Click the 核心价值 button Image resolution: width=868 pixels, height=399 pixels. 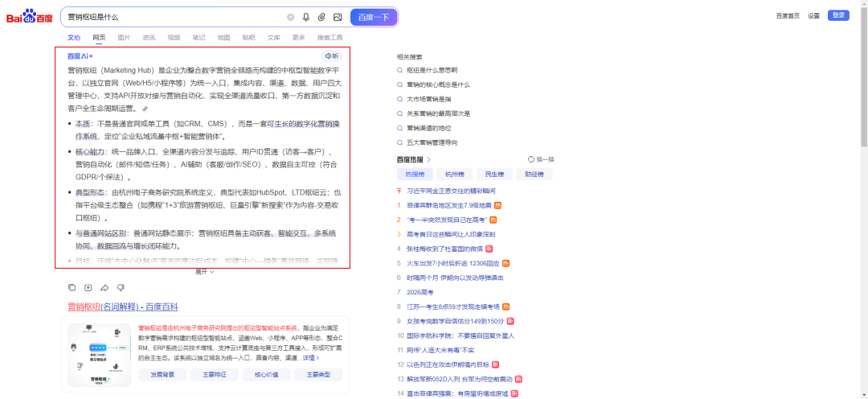pyautogui.click(x=266, y=375)
